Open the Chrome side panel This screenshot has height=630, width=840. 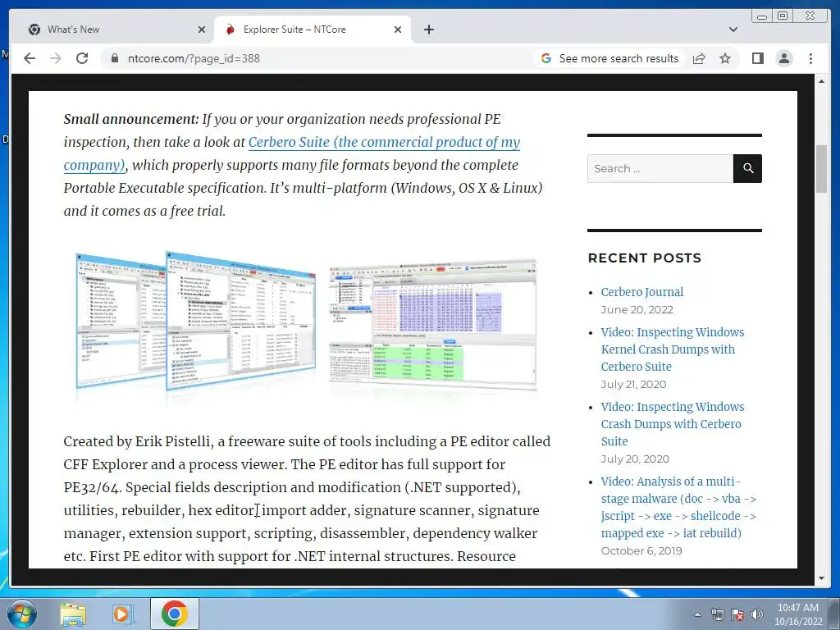coord(757,58)
